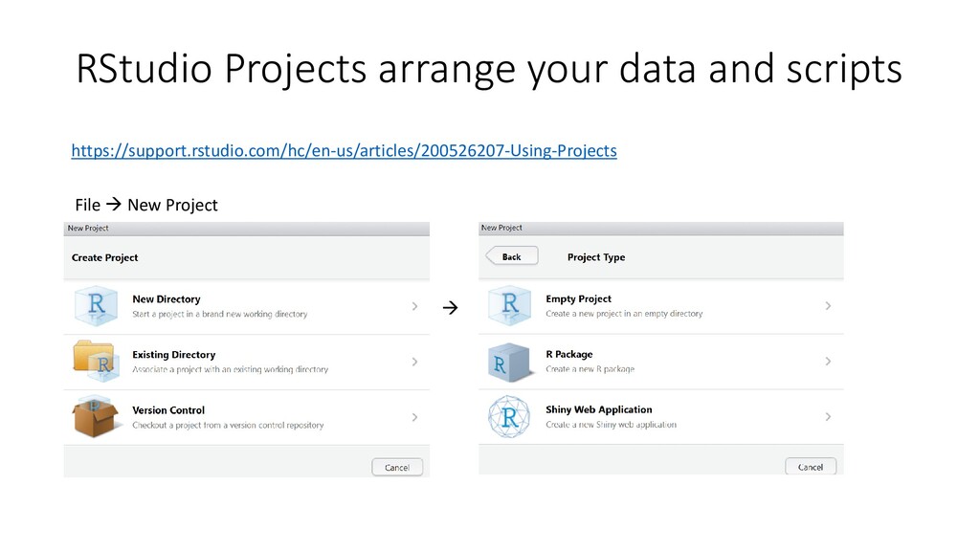The width and height of the screenshot is (980, 551).
Task: Expand the R Package row chevron
Action: (x=828, y=361)
